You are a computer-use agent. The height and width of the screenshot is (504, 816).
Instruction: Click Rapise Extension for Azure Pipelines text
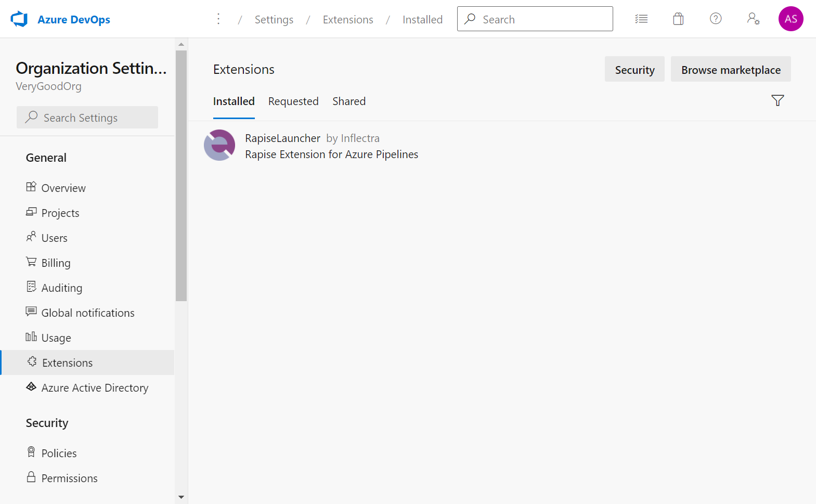(331, 154)
